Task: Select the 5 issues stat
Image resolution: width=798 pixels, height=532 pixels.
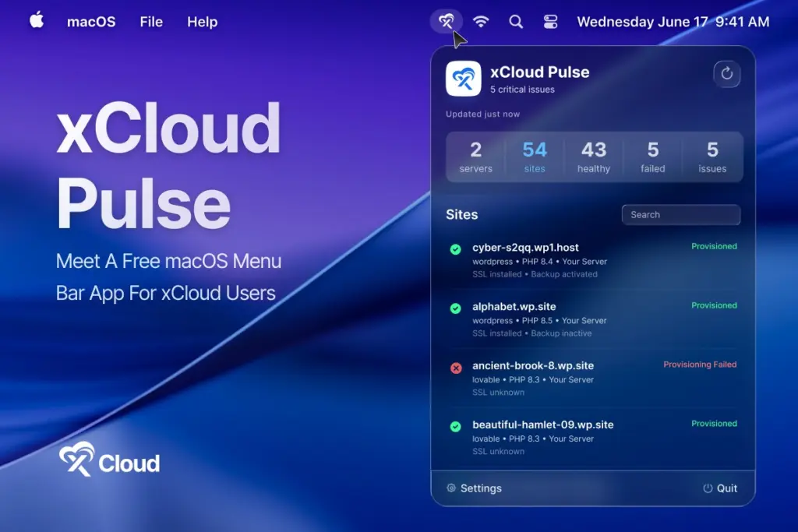Action: [712, 157]
